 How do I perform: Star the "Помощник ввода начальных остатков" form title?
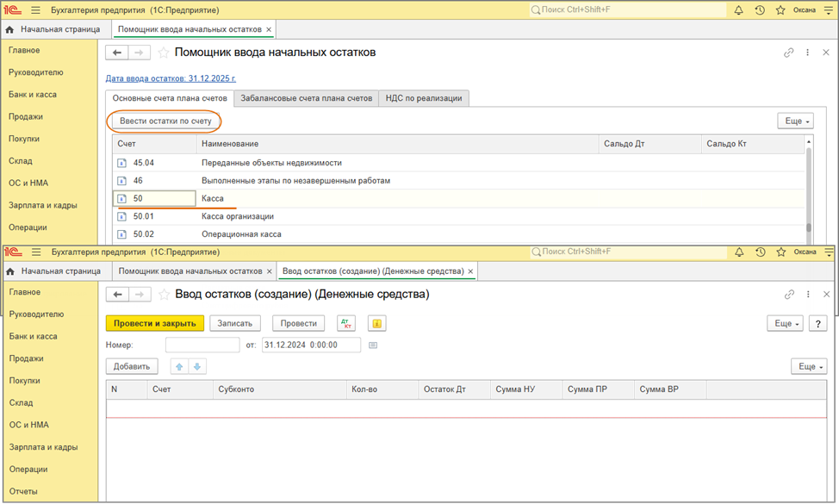(x=163, y=53)
